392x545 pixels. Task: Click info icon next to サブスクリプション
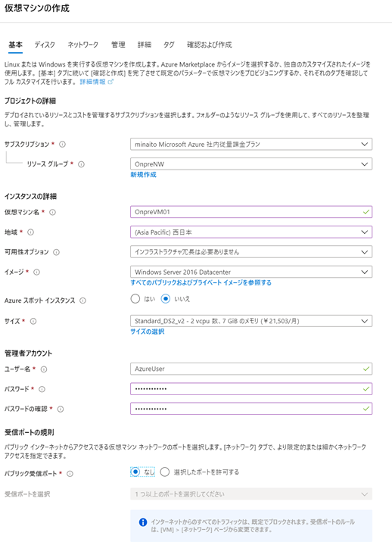click(62, 145)
